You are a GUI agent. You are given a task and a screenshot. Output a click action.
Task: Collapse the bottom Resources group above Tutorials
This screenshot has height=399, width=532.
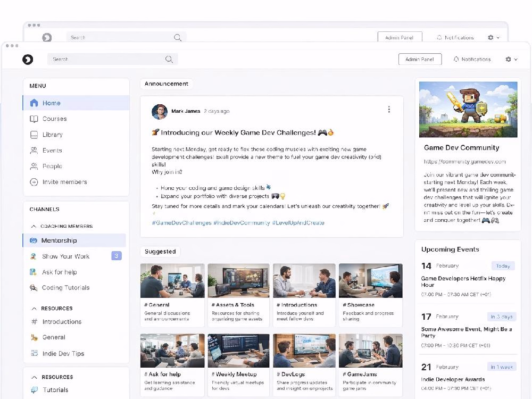pos(34,377)
